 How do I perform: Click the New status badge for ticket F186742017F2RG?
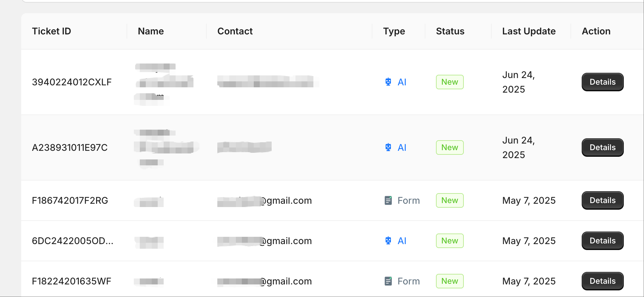pos(450,200)
